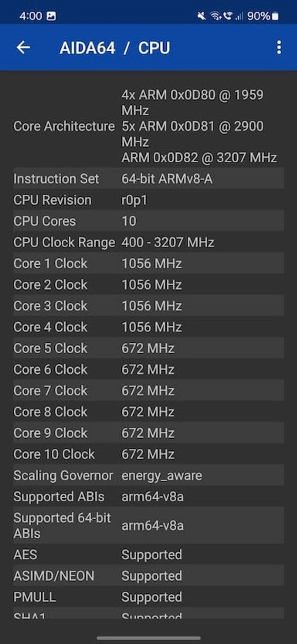Tap the home gesture bar
Image resolution: width=297 pixels, height=644 pixels.
click(148, 638)
